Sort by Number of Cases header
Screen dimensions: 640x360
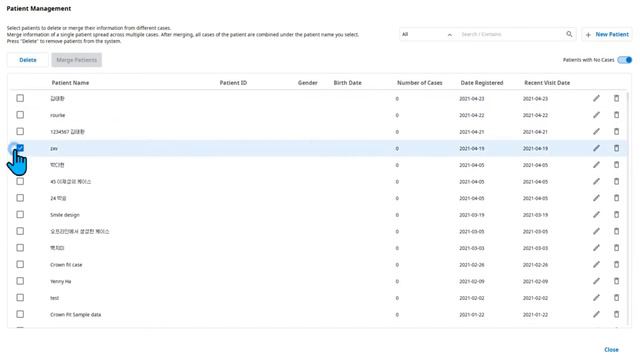(x=420, y=83)
